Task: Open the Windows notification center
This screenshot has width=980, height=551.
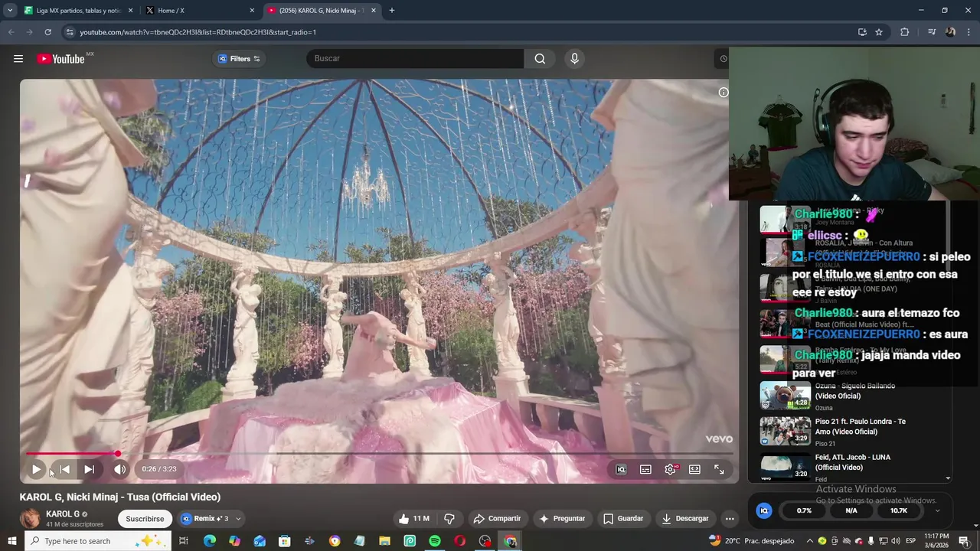Action: (964, 541)
